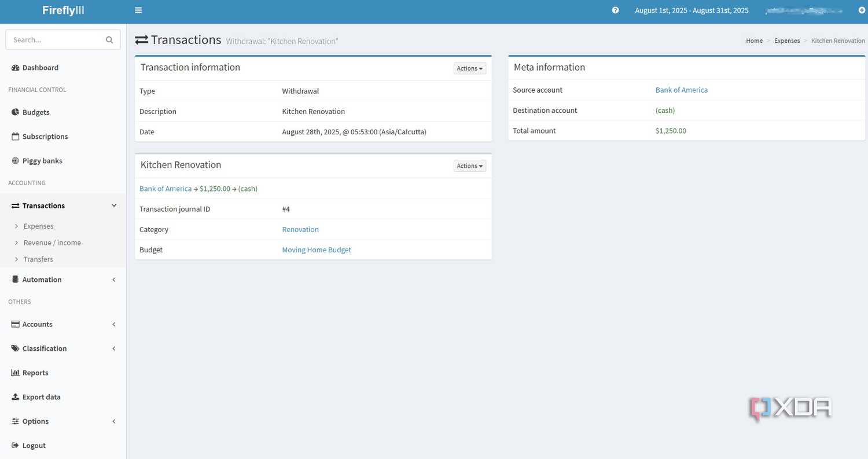Screen dimensions: 868x459
Task: Open Expenses under Transactions
Action: tap(38, 226)
